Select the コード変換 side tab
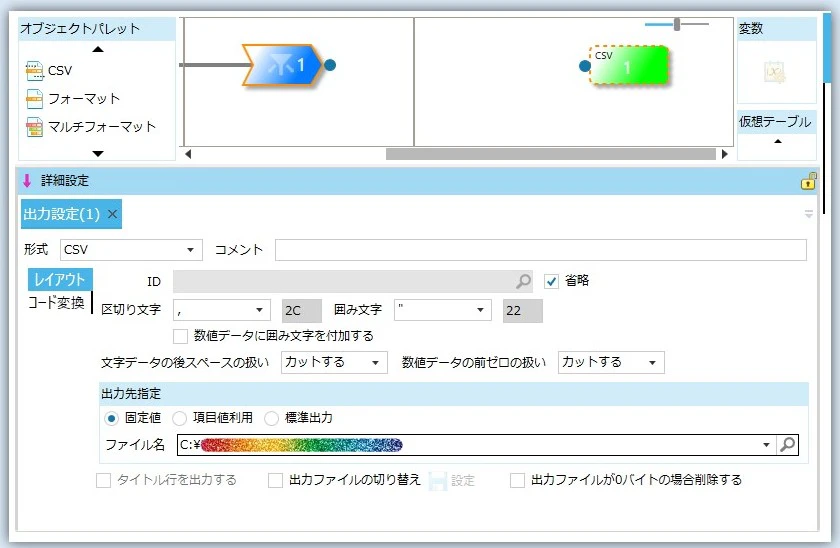840x548 pixels. click(x=57, y=303)
